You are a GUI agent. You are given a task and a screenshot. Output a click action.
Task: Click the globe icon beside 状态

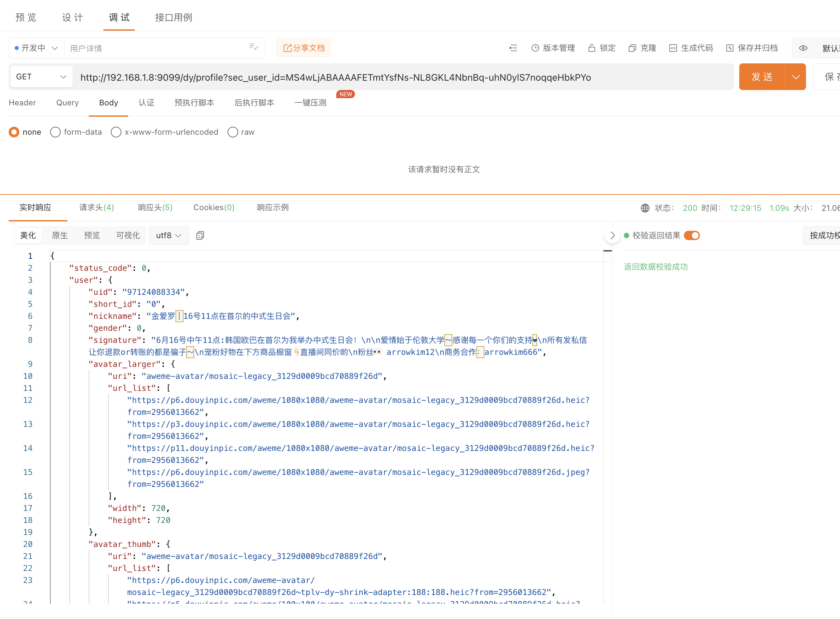(x=645, y=208)
